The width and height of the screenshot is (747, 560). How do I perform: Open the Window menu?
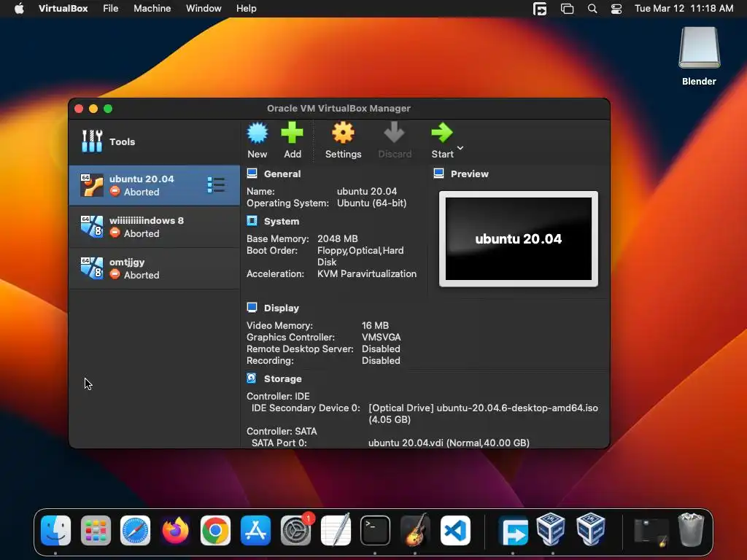click(x=204, y=9)
